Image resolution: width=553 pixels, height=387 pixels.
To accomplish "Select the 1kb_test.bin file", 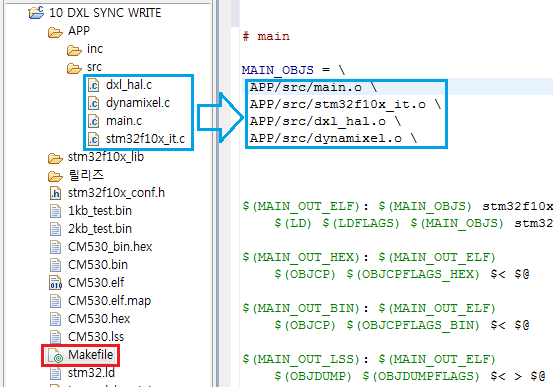I will tap(100, 211).
